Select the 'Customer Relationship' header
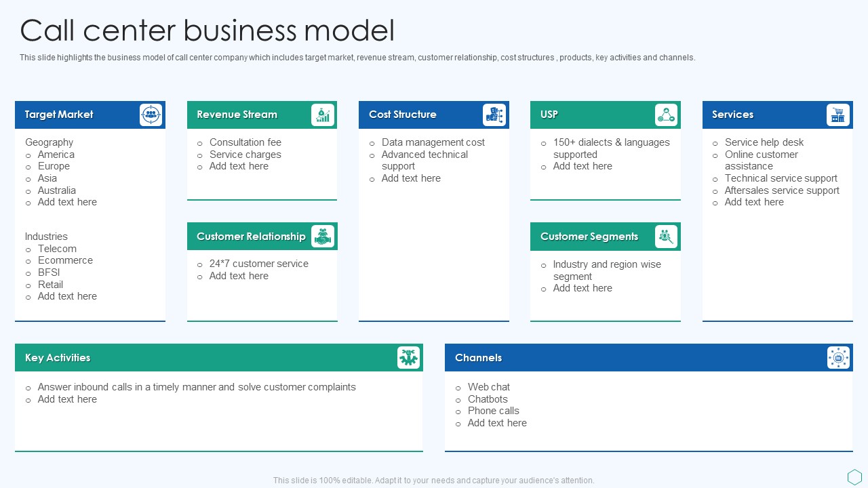The image size is (868, 488). coord(251,237)
